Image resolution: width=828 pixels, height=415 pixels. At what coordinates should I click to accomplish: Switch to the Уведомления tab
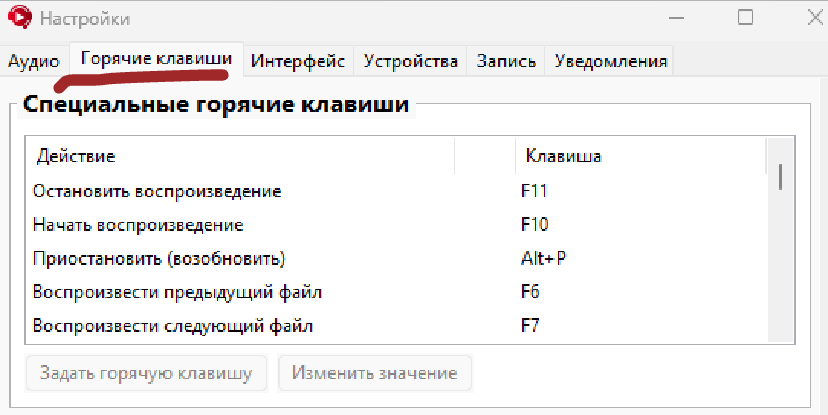[x=610, y=61]
